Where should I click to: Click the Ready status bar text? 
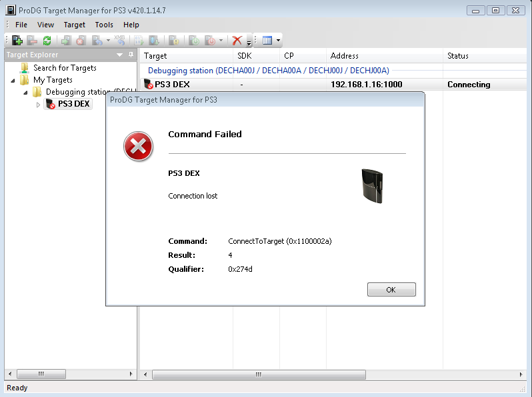pos(17,388)
